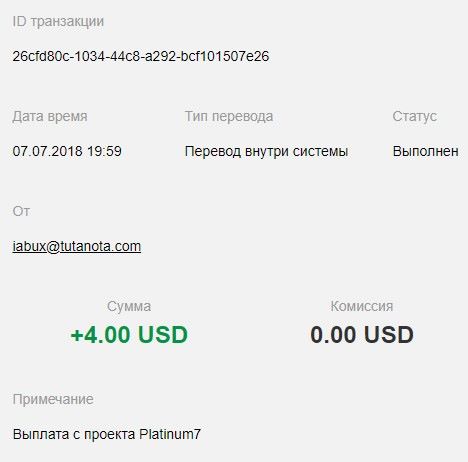Click the 0.00 USD commission value
Screen dimensions: 468x462
(x=362, y=335)
